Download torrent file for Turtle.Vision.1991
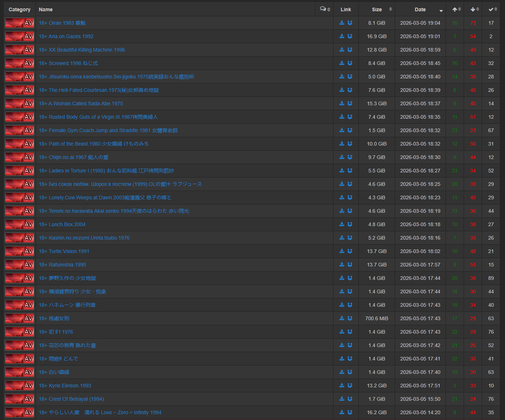505x420 pixels. tap(342, 251)
